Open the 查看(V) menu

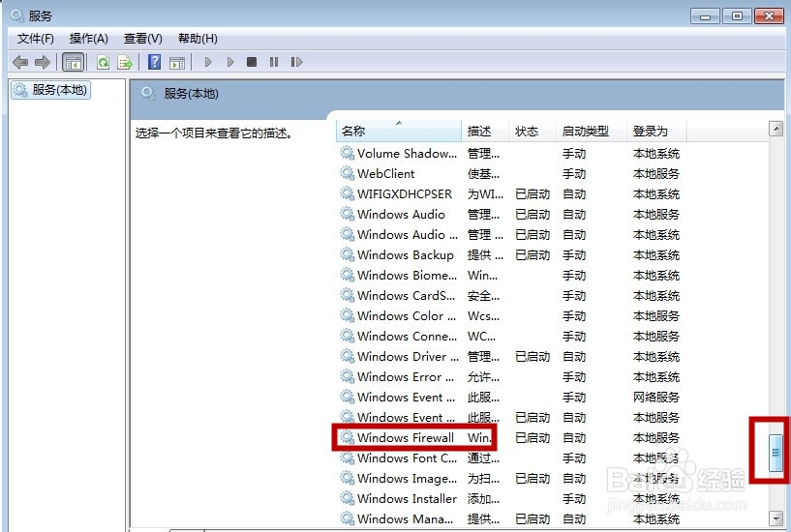[x=142, y=39]
